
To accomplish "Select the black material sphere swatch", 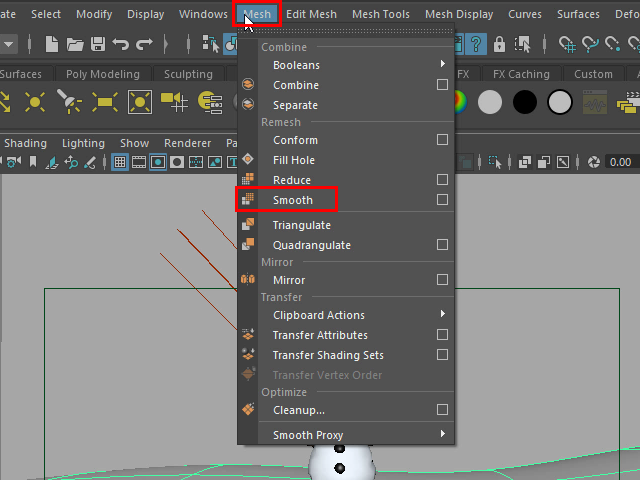I will tap(525, 102).
